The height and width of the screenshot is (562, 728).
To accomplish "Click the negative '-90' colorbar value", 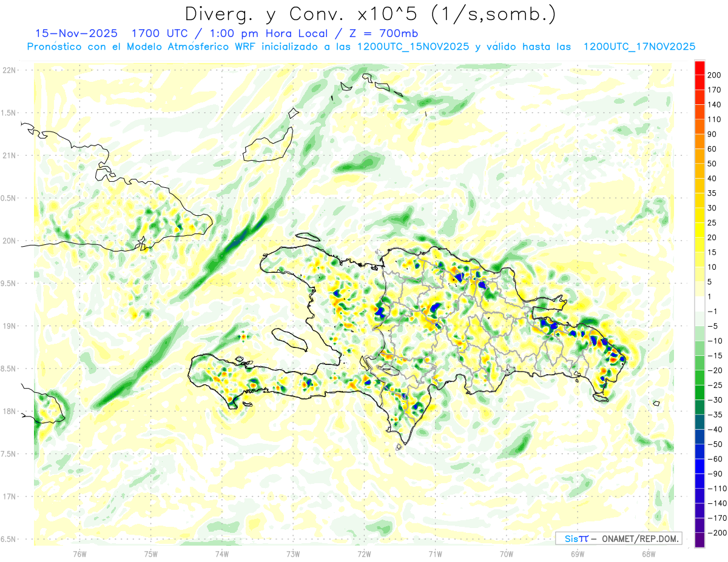I will [x=715, y=474].
